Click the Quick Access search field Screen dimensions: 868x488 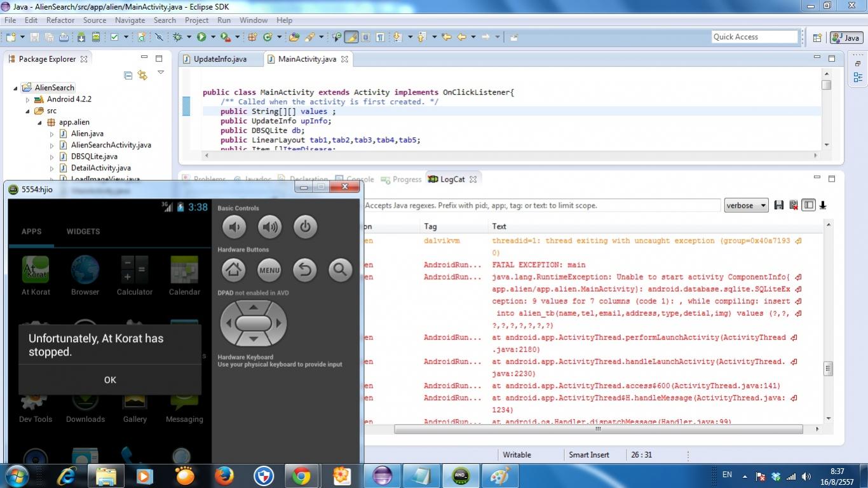[754, 37]
